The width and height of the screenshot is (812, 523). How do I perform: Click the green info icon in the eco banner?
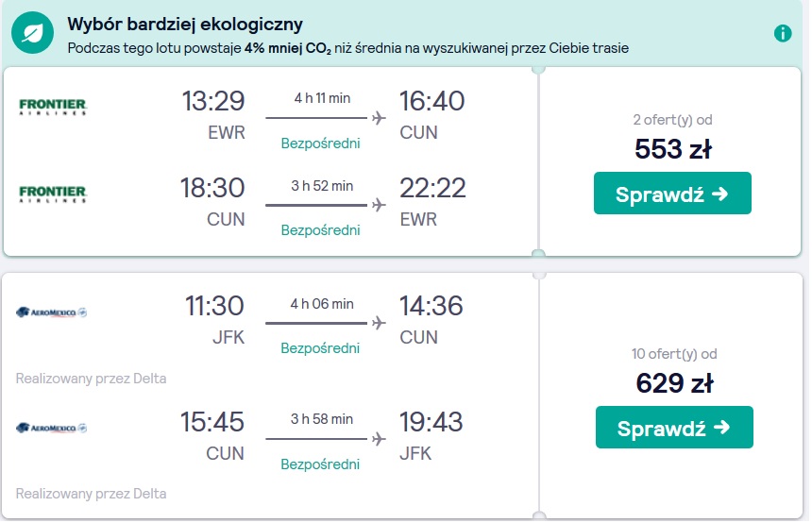click(x=783, y=33)
